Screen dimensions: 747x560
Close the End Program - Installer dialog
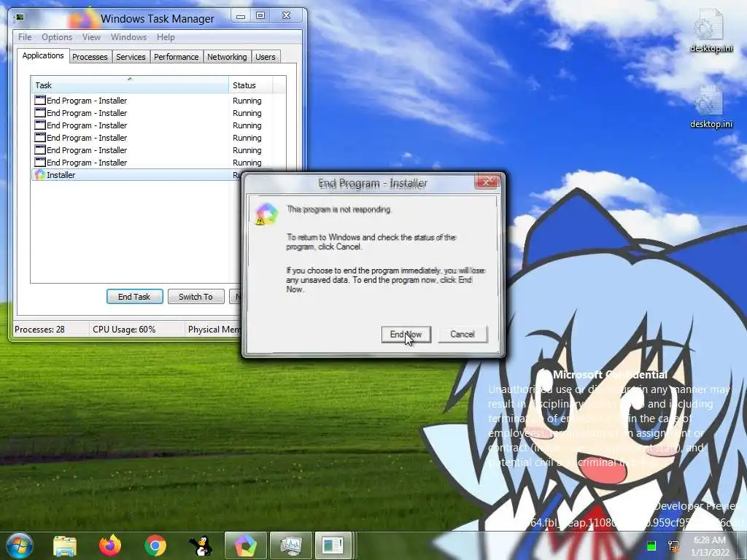click(x=487, y=182)
